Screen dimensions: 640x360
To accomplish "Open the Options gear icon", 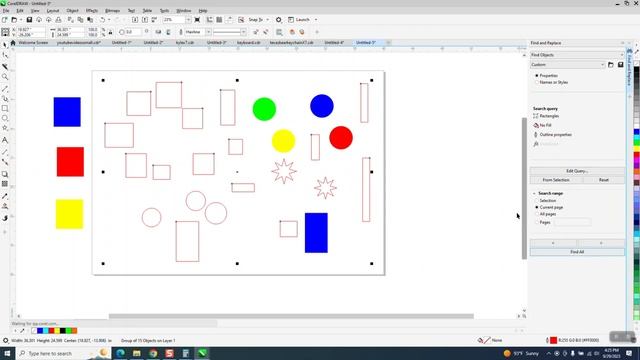I will click(279, 20).
